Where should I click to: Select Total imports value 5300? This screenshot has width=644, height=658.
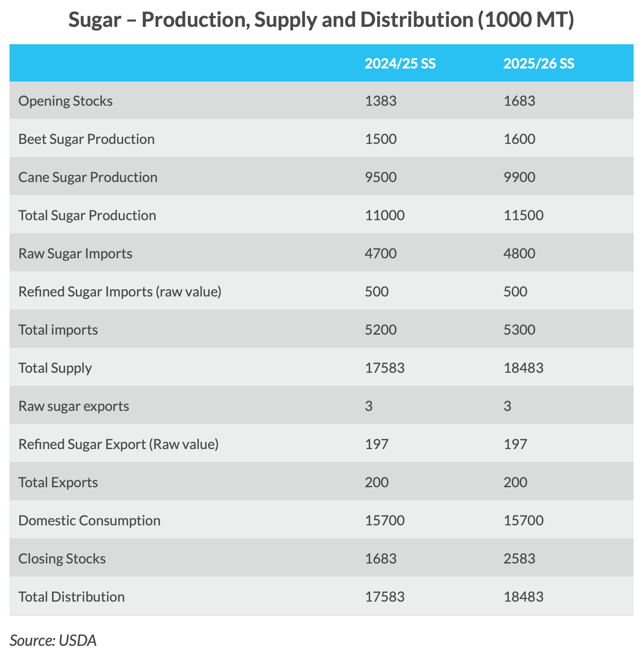coord(519,330)
